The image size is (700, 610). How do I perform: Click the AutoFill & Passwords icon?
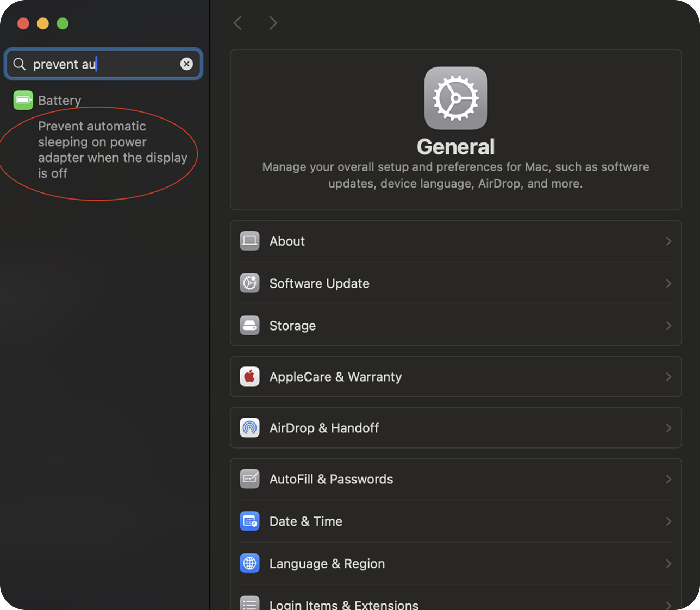(250, 479)
